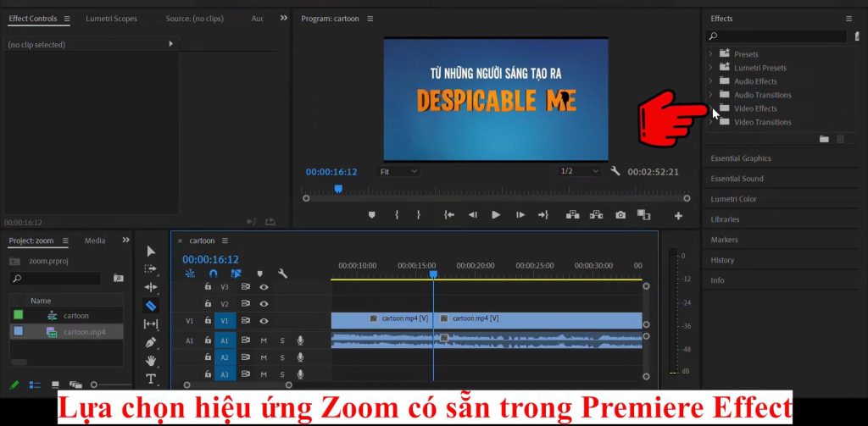The width and height of the screenshot is (868, 426).
Task: Expand the Lumetri Presets folder
Action: [x=711, y=67]
